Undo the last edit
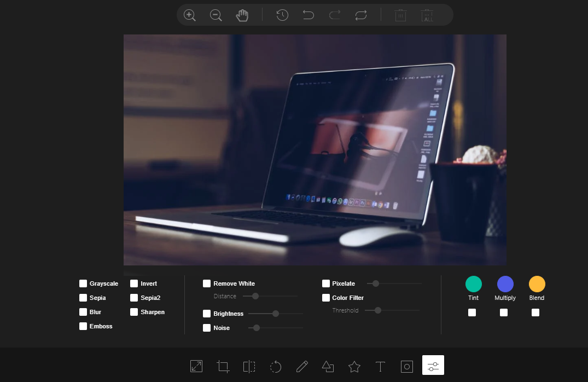This screenshot has width=588, height=382. [308, 15]
